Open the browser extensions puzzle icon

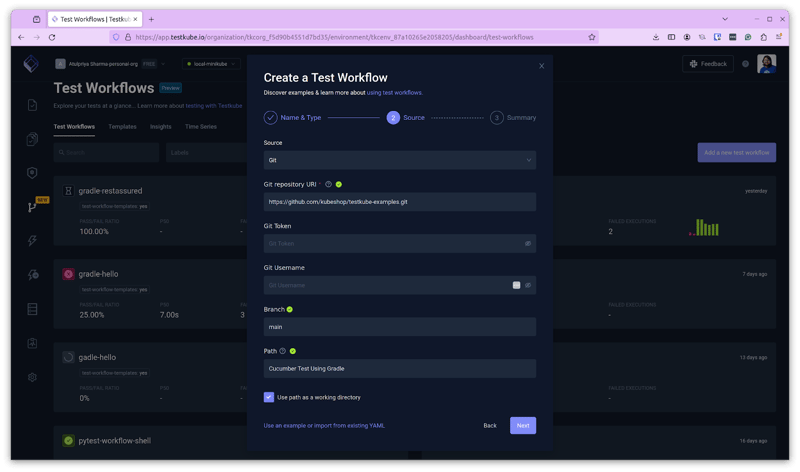(763, 37)
